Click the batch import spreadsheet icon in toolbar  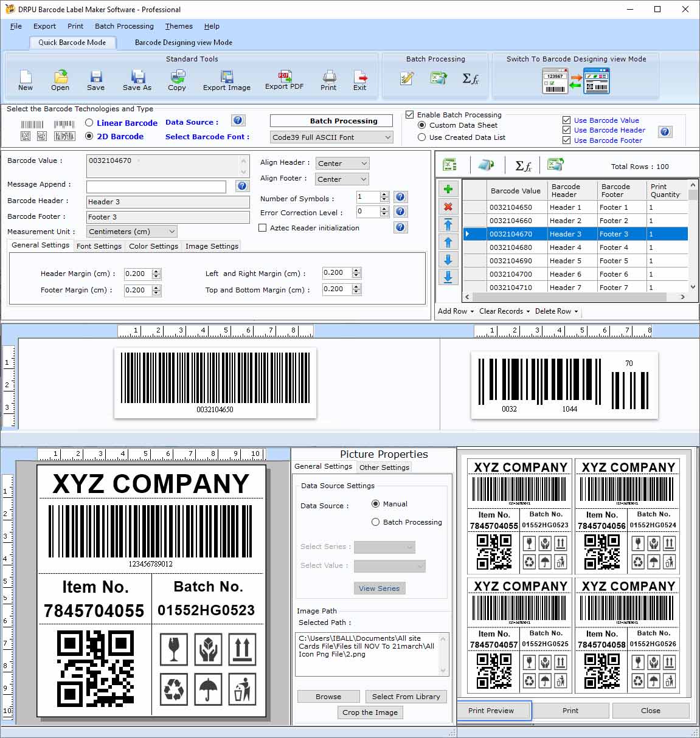(x=438, y=78)
